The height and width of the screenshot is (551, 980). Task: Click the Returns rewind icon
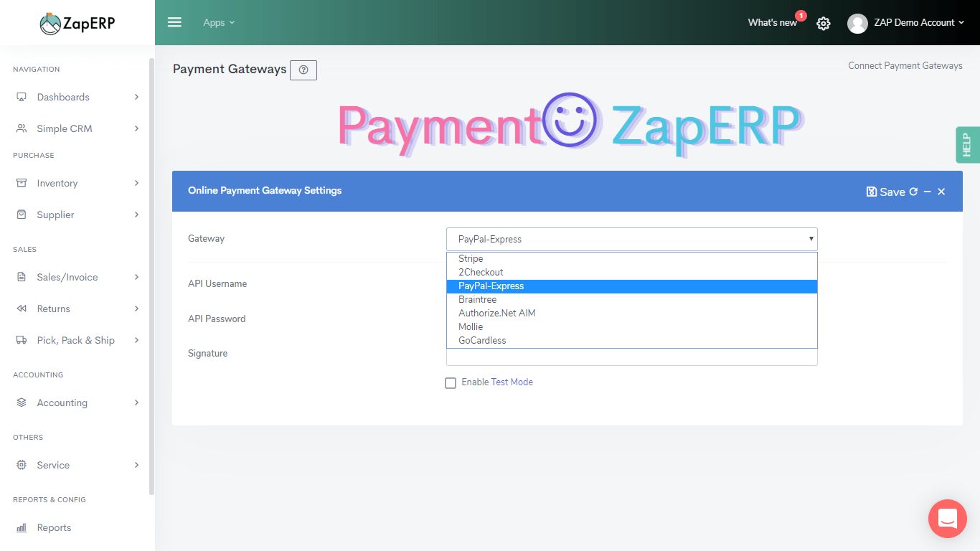click(x=22, y=309)
